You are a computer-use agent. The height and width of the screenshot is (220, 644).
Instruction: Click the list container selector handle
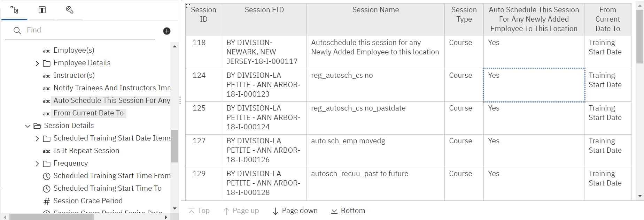188,6
